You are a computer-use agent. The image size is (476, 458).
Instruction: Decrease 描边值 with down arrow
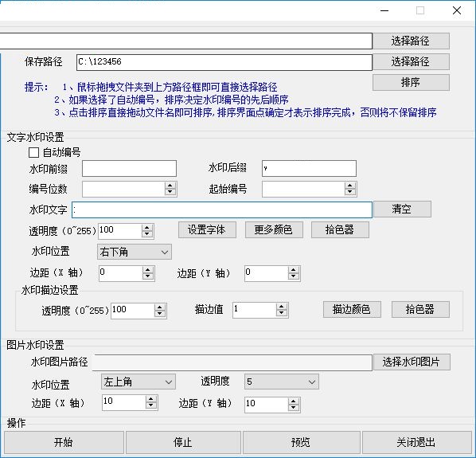(x=282, y=313)
